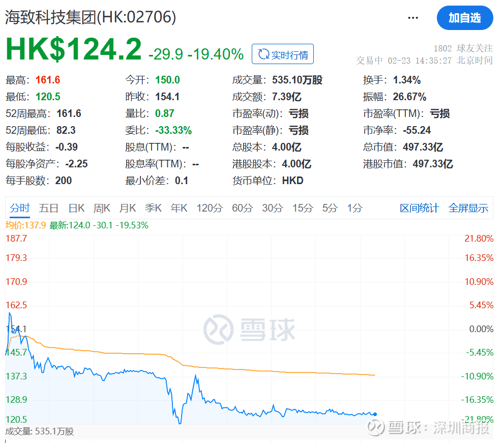Click the blue endpoint dot on price line

click(375, 414)
